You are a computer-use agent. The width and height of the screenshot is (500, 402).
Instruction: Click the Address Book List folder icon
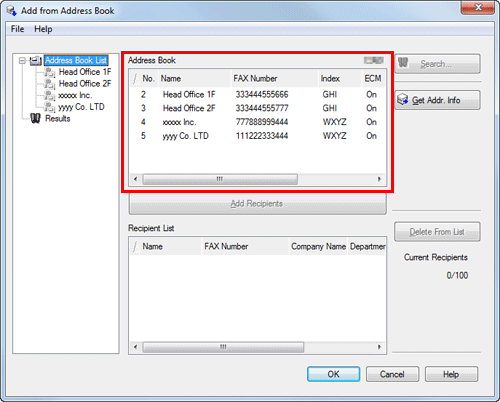click(x=36, y=61)
